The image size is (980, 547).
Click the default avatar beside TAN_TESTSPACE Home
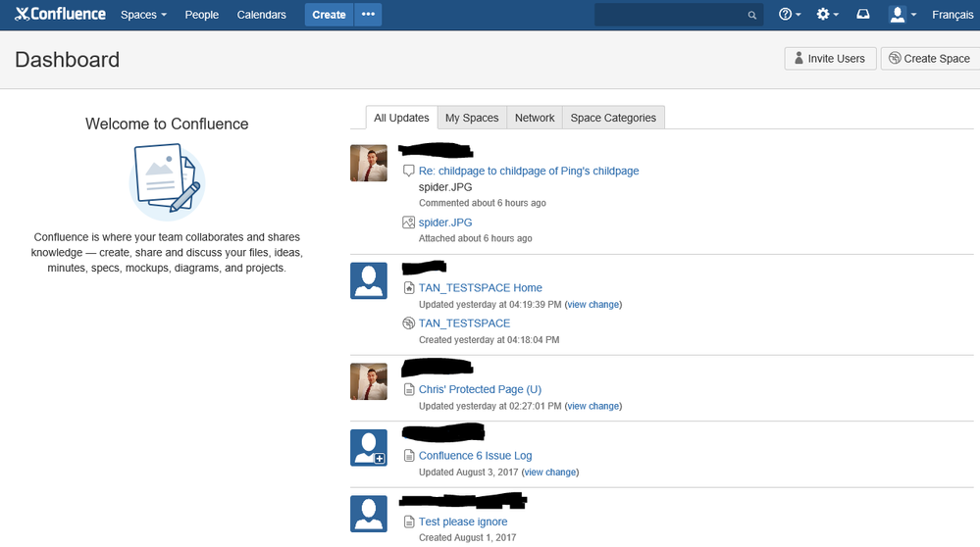369,280
